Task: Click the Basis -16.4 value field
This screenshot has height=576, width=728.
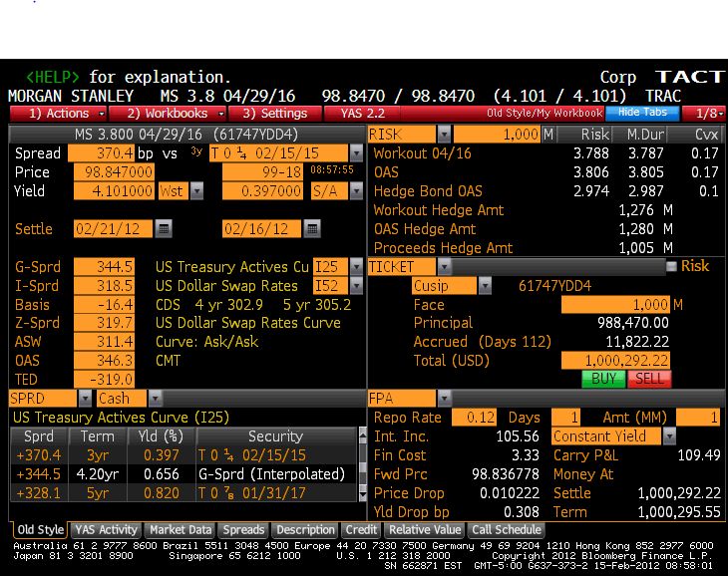Action: click(x=104, y=305)
